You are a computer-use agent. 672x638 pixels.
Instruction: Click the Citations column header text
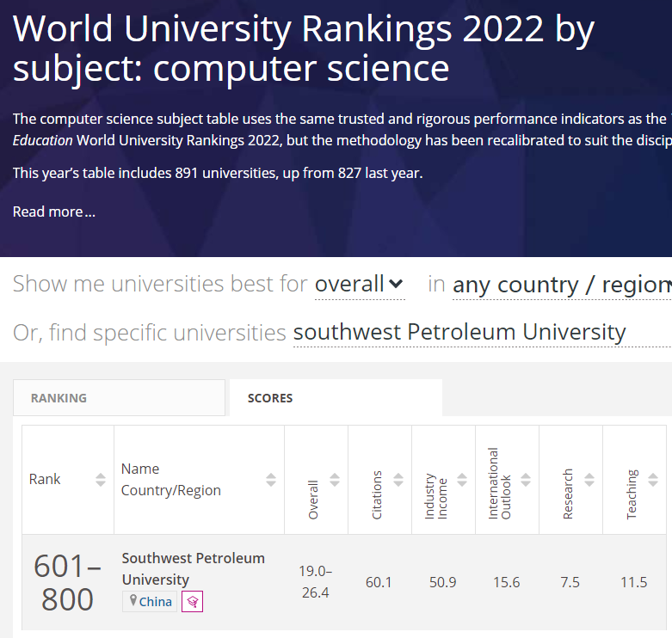click(377, 497)
